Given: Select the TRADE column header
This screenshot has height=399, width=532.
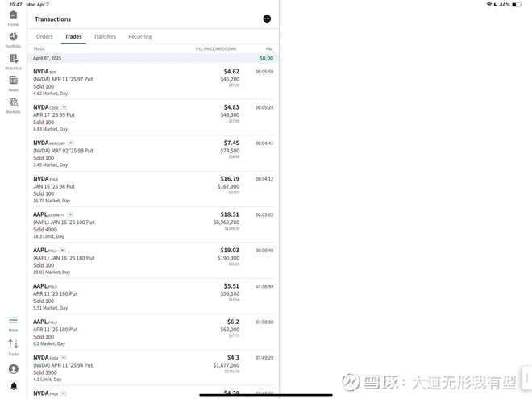Looking at the screenshot, I should (39, 49).
